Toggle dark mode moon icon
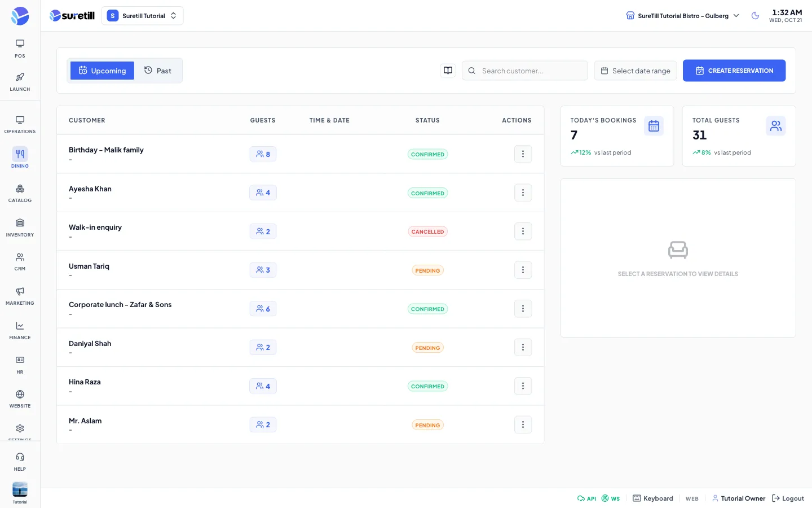 [755, 16]
